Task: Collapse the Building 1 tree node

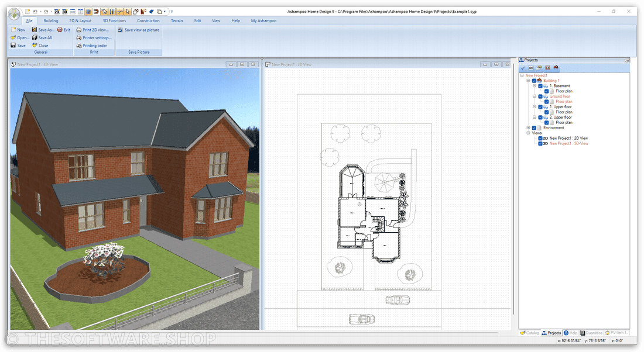Action: tap(528, 81)
